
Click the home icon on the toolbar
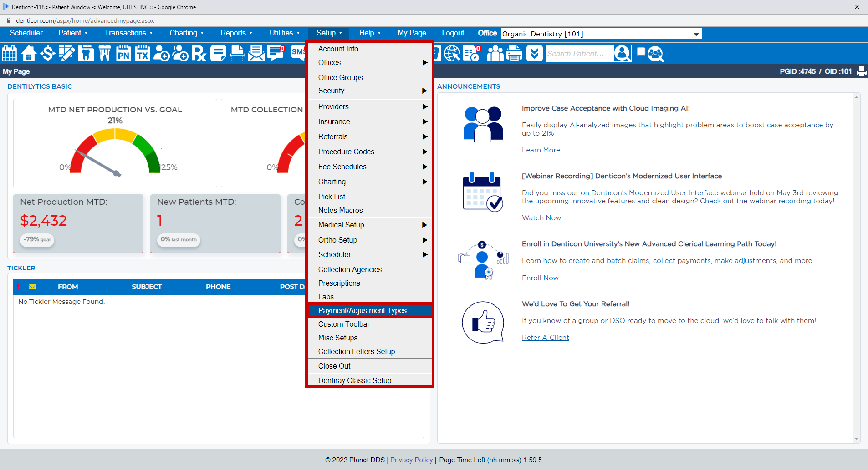click(x=28, y=53)
